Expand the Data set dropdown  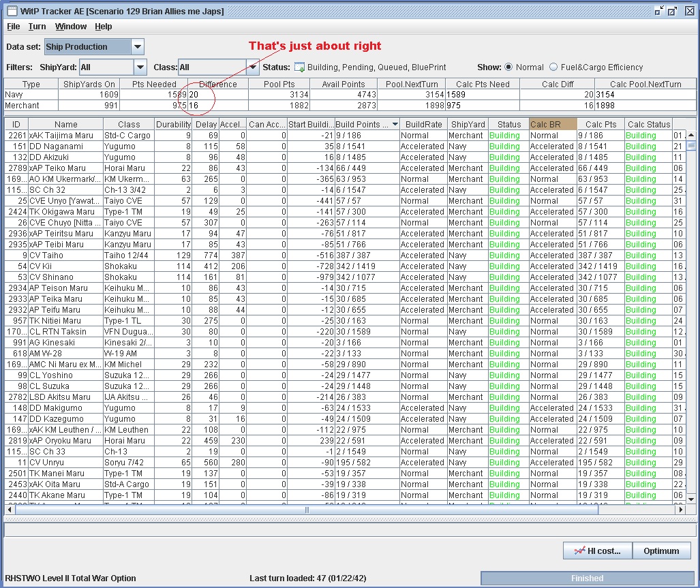tap(138, 46)
